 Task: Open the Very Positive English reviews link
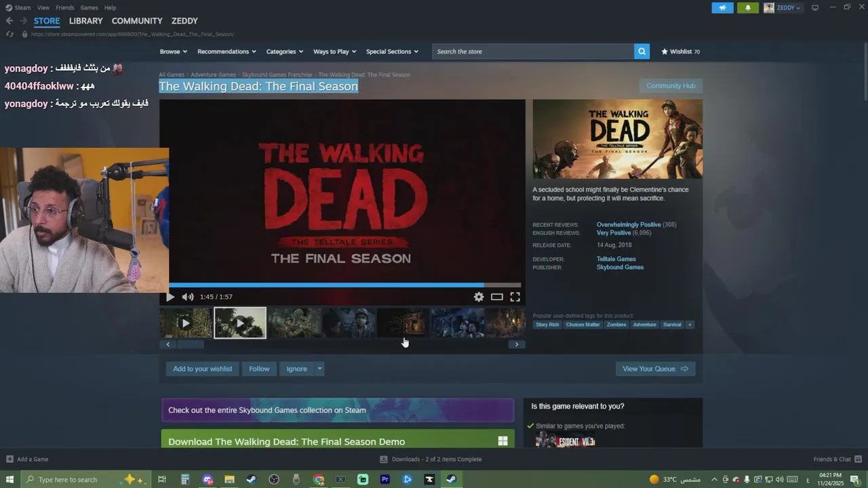coord(614,232)
